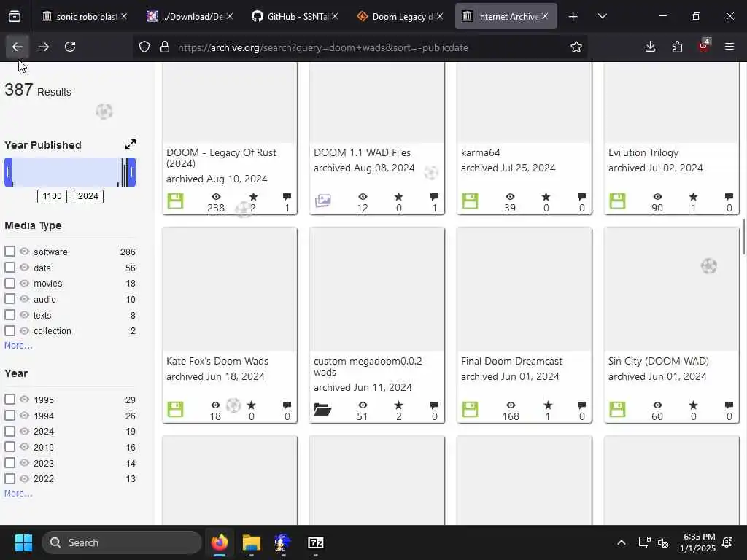Click the padlock site security icon
747x560 pixels.
click(165, 47)
